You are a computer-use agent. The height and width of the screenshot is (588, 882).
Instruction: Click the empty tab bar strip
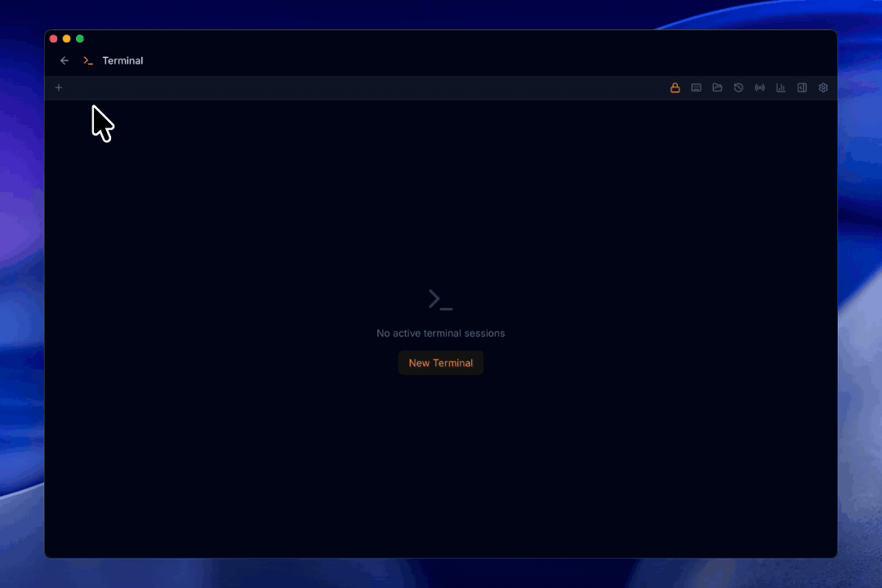pos(327,87)
